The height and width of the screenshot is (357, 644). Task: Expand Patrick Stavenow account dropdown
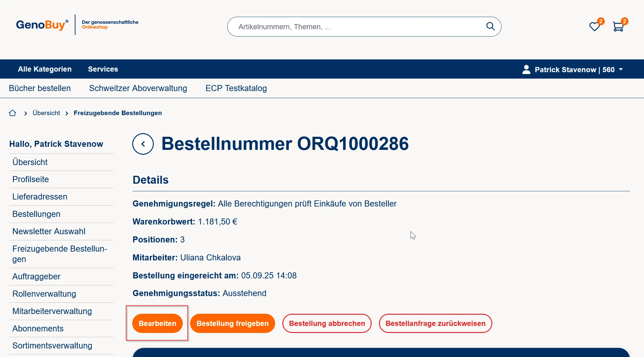[621, 69]
